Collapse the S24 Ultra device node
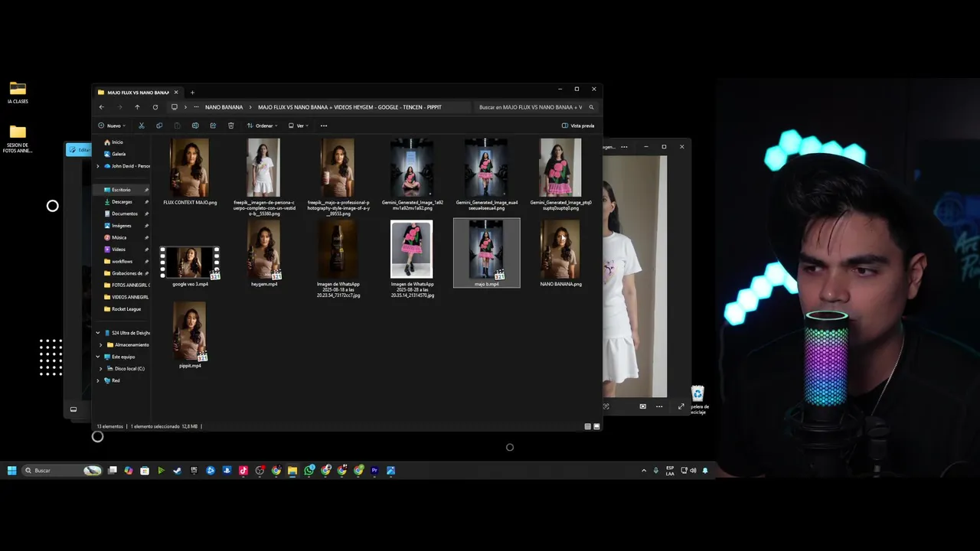Viewport: 980px width, 551px height. 98,333
